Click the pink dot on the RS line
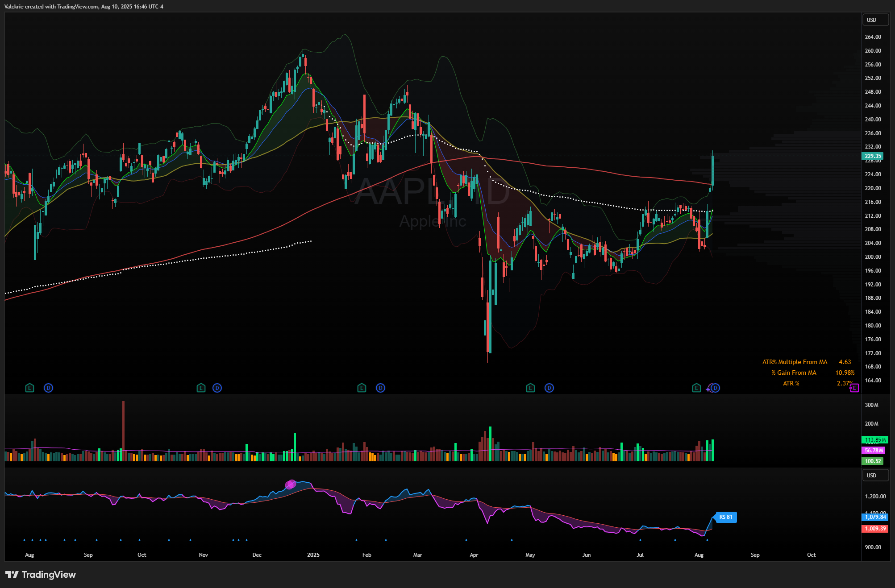 (291, 484)
